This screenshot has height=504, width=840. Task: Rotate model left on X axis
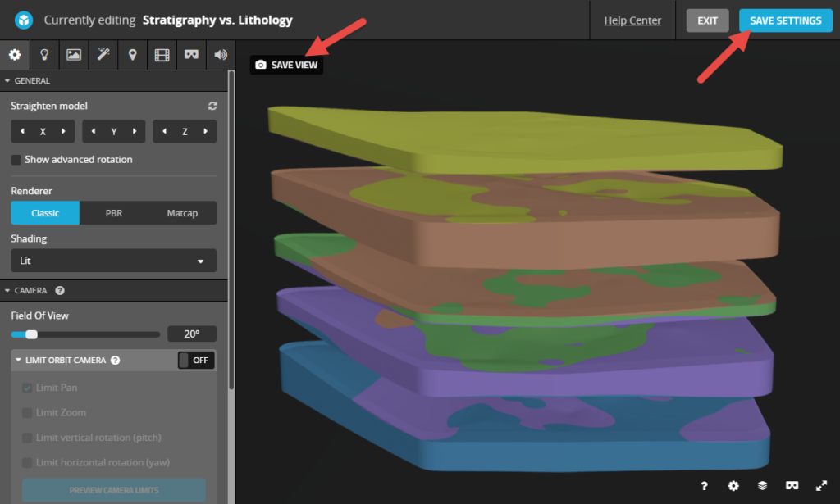pos(22,131)
